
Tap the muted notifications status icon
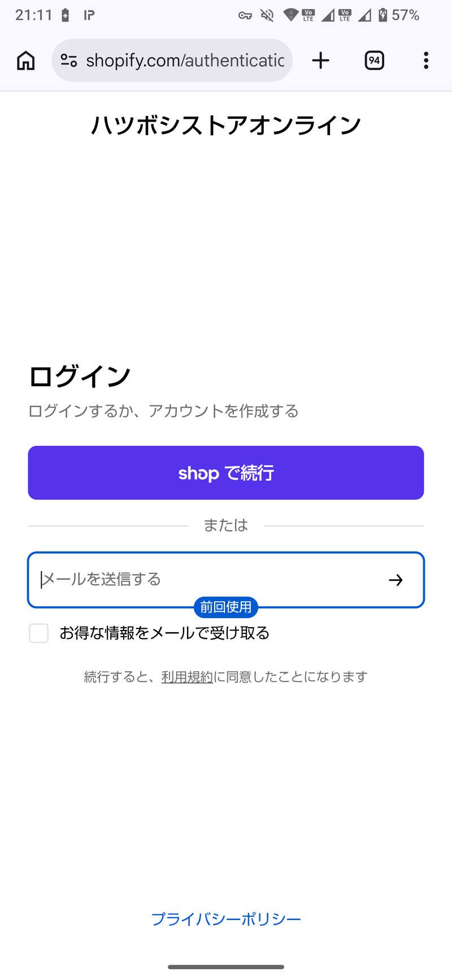tap(267, 15)
